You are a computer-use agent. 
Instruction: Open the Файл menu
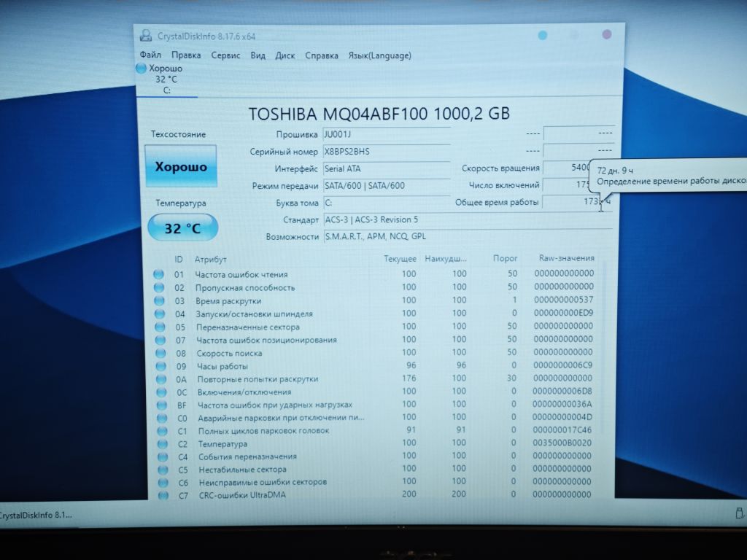150,55
